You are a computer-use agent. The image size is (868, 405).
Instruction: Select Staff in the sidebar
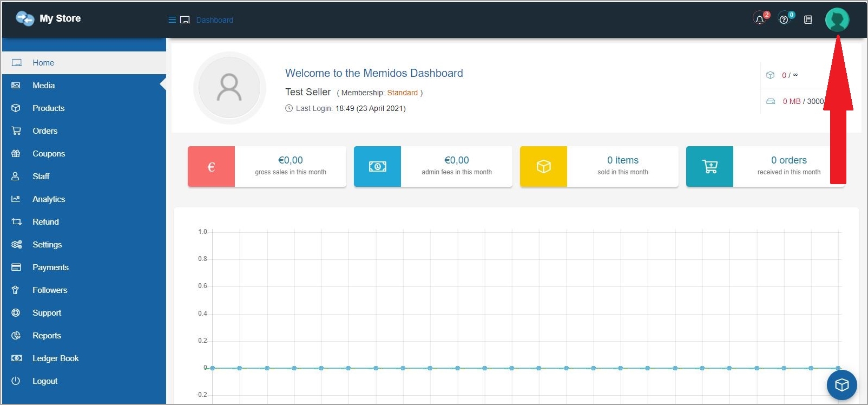click(x=84, y=177)
